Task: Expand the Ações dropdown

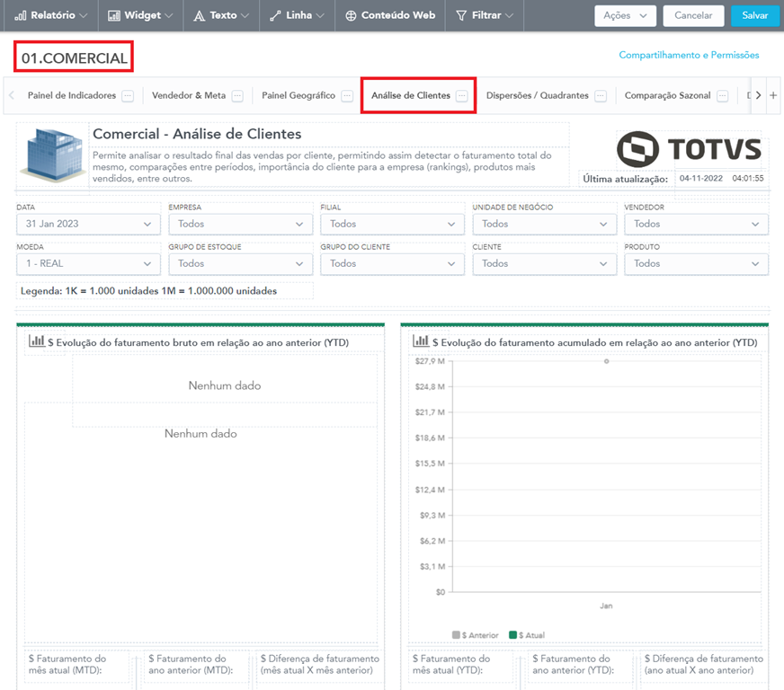Action: [625, 15]
